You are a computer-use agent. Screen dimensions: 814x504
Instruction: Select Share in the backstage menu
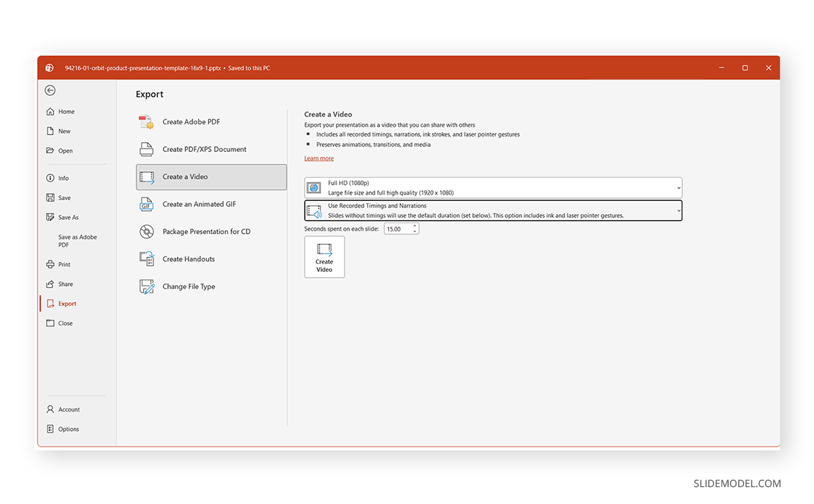tap(65, 284)
